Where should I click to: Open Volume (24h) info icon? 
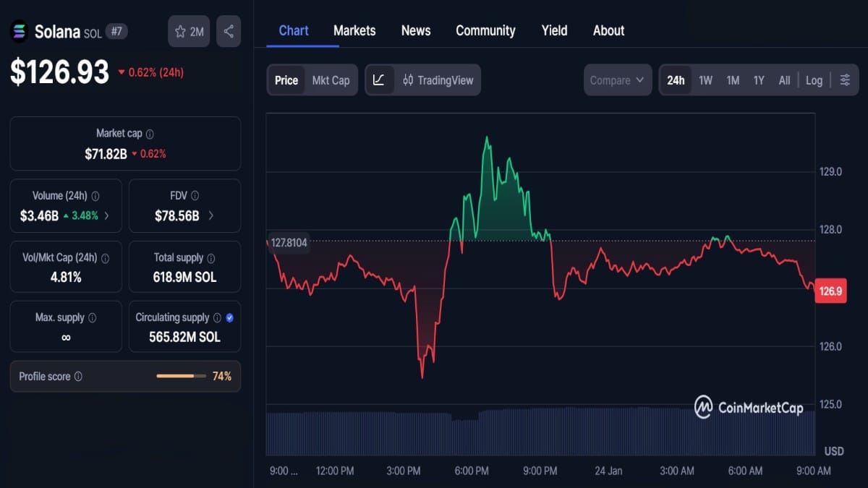tap(95, 196)
